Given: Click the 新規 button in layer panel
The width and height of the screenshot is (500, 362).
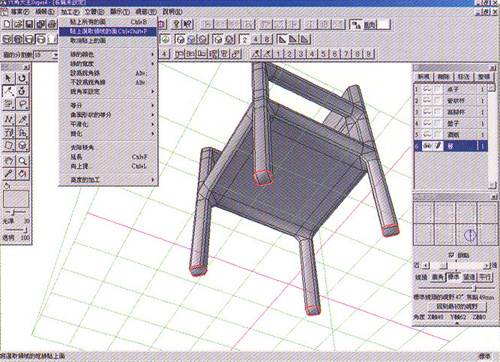Looking at the screenshot, I should tap(423, 77).
